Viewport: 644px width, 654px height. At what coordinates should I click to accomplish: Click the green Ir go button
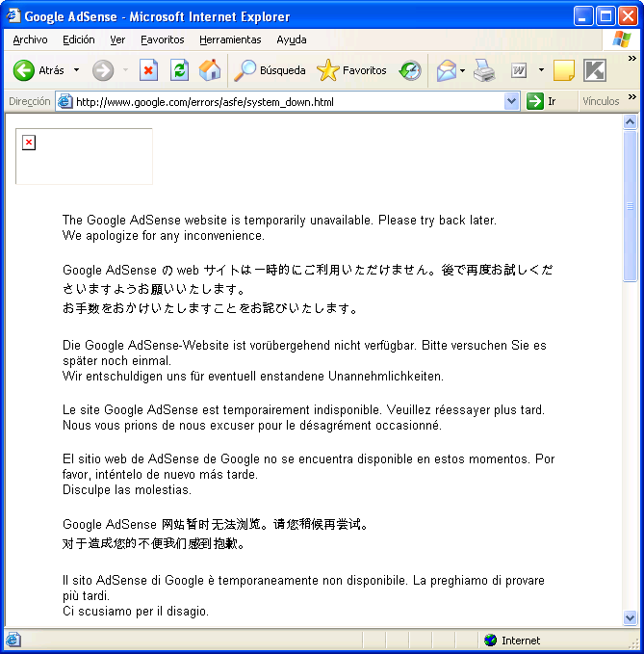click(x=541, y=101)
